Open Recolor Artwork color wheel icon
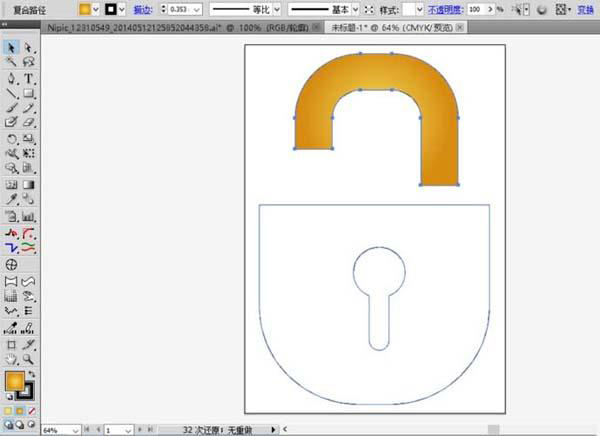Image resolution: width=600 pixels, height=436 pixels. pos(541,10)
